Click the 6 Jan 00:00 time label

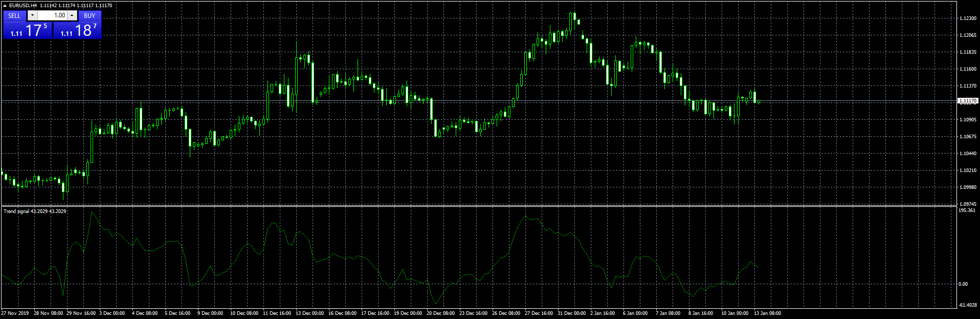[x=636, y=313]
